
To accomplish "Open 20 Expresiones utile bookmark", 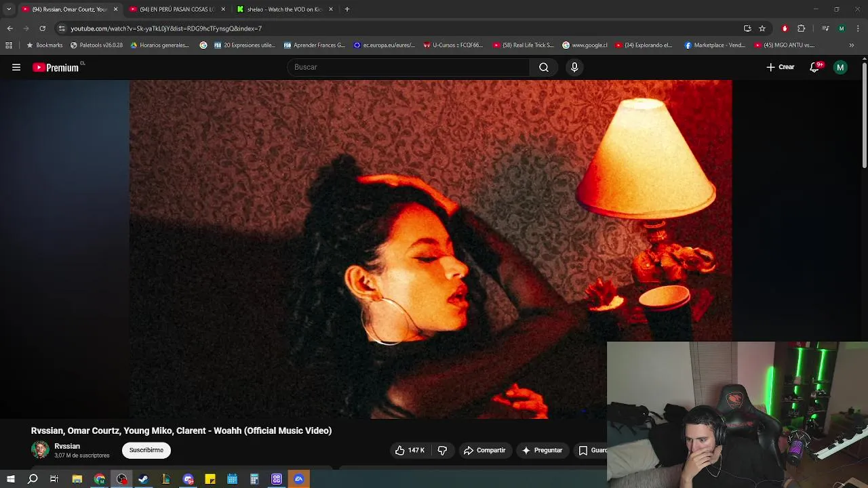I will coord(245,45).
